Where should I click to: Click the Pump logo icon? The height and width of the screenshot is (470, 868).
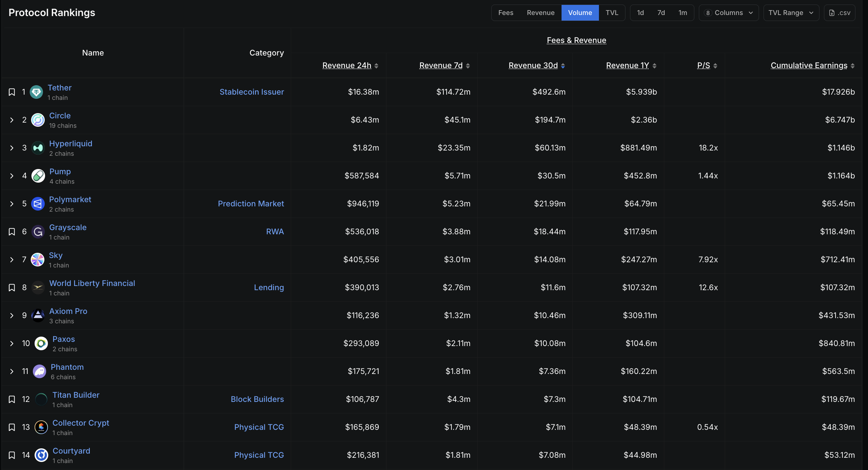pos(38,176)
